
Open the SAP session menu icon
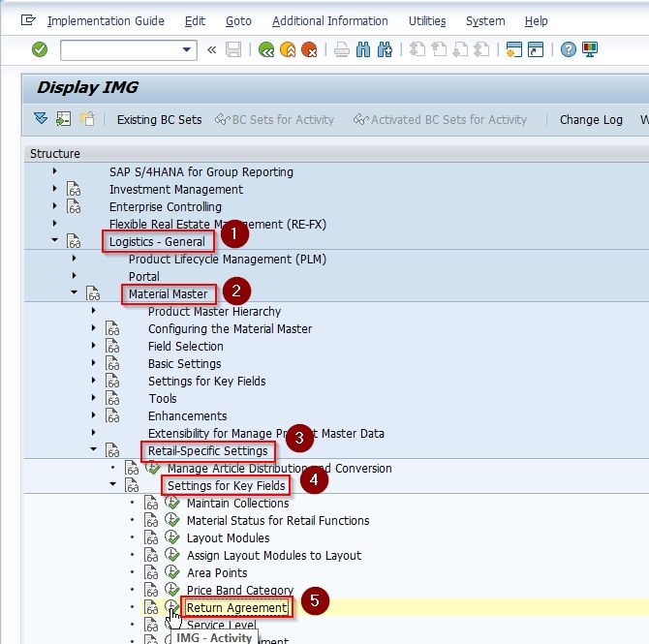(28, 20)
